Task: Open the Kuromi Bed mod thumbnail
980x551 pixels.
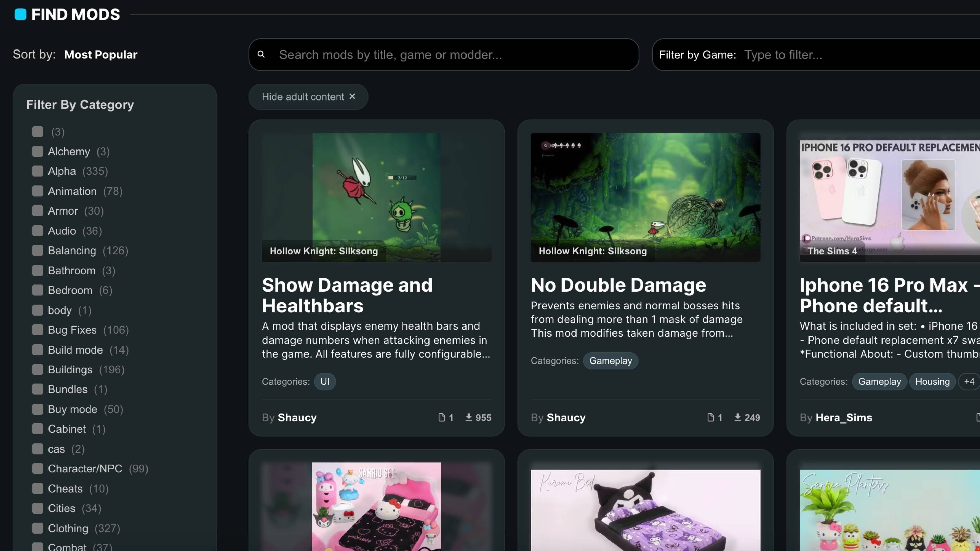Action: pos(645,510)
